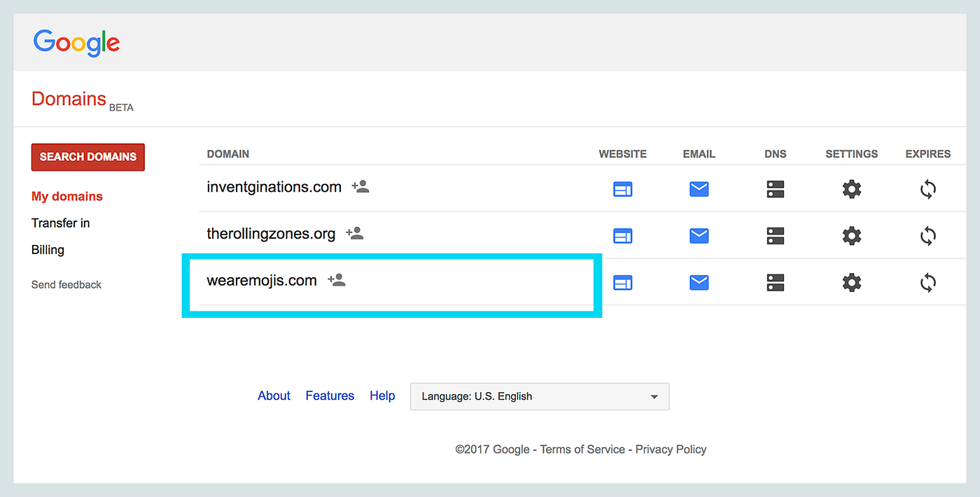Go to Transfer in page
Viewport: 980px width, 497px height.
pyautogui.click(x=61, y=223)
